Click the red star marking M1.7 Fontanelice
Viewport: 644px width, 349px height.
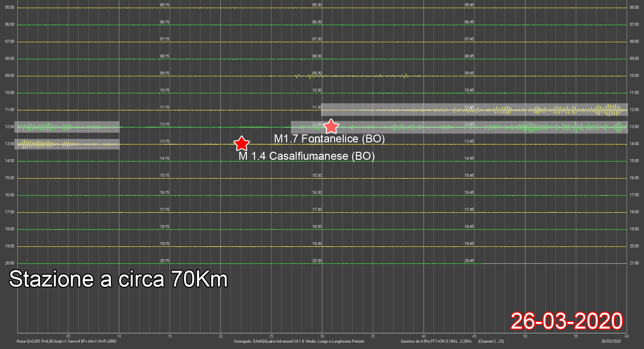[331, 127]
